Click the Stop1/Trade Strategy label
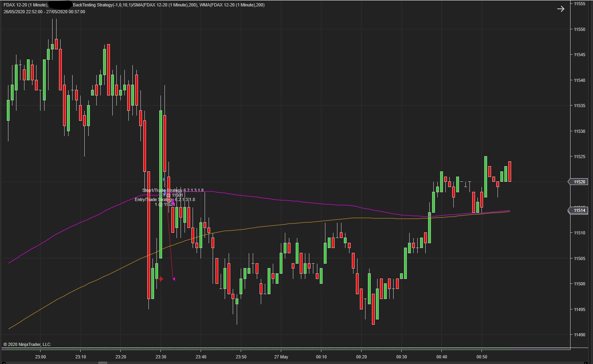 [x=173, y=190]
